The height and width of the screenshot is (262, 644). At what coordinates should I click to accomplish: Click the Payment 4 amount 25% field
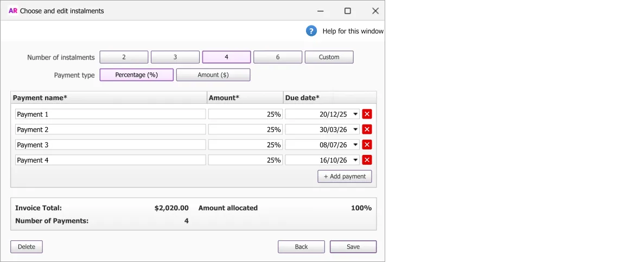(245, 160)
